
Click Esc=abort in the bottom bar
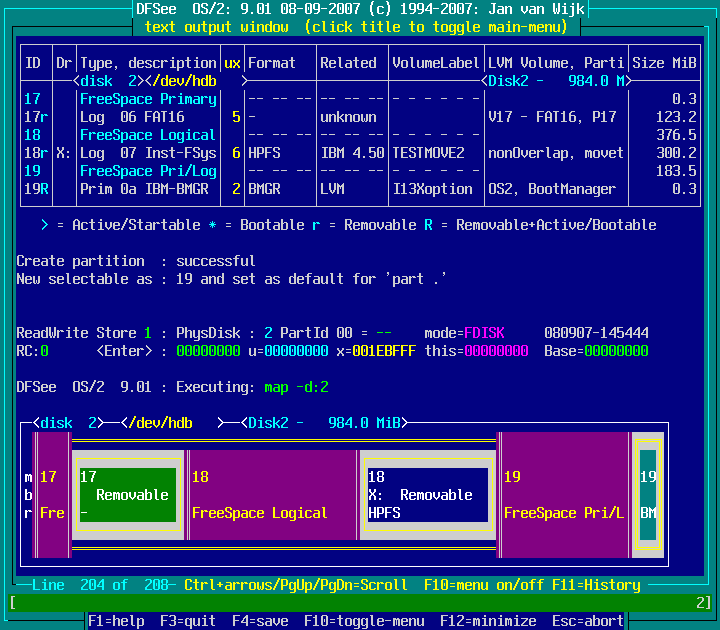point(588,621)
